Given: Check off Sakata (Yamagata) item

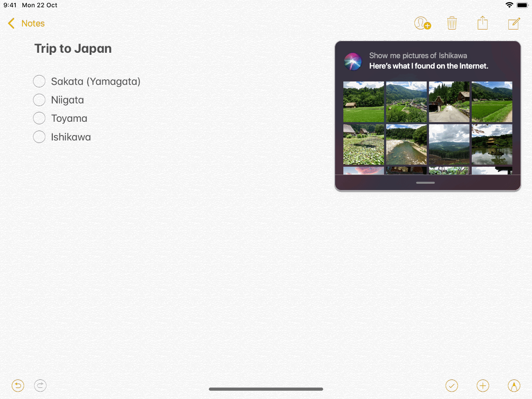Looking at the screenshot, I should pos(39,81).
